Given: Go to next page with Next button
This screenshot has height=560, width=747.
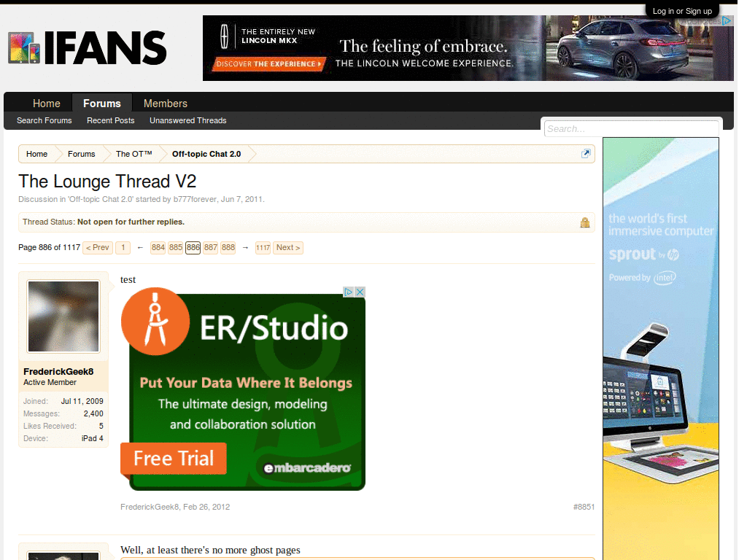Looking at the screenshot, I should tap(288, 248).
